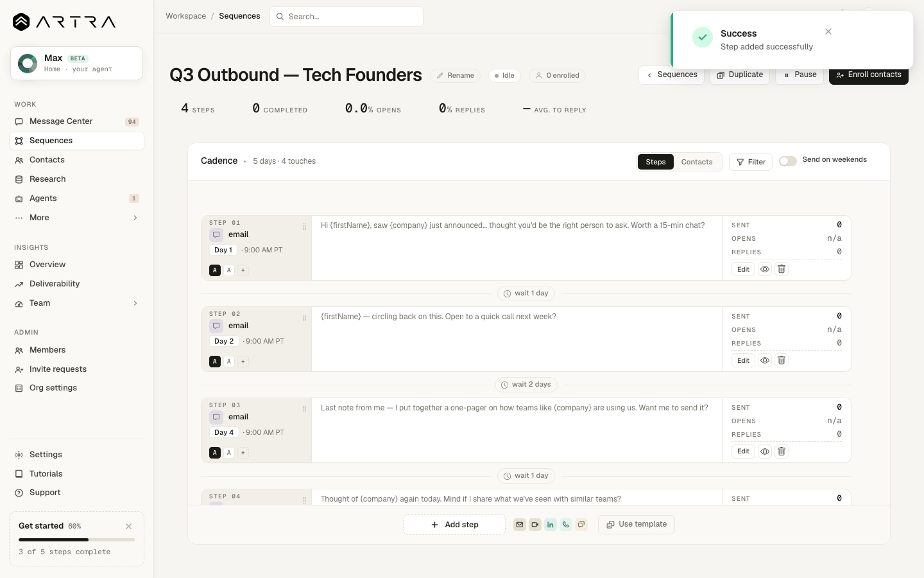Open Research from the sidebar

[76, 179]
